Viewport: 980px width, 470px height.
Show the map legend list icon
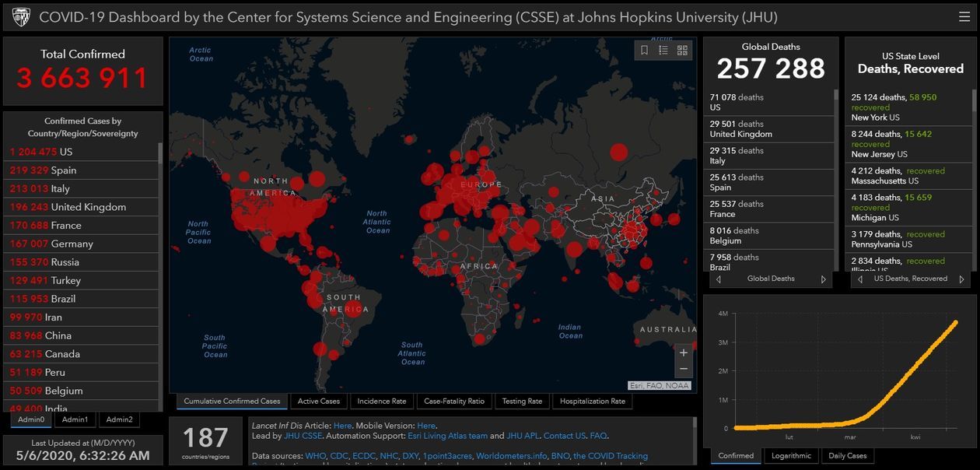663,51
